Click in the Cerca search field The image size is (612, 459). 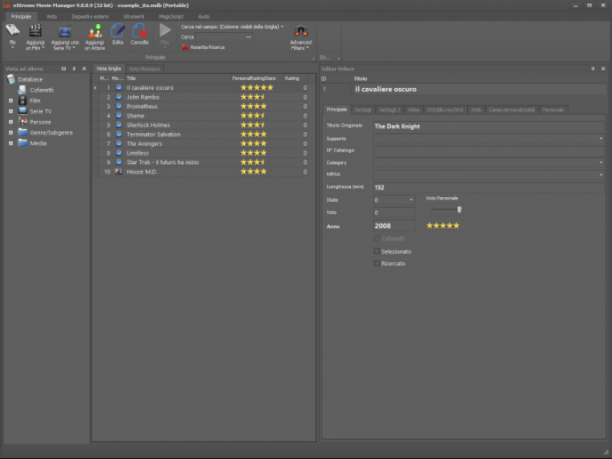[x=224, y=37]
